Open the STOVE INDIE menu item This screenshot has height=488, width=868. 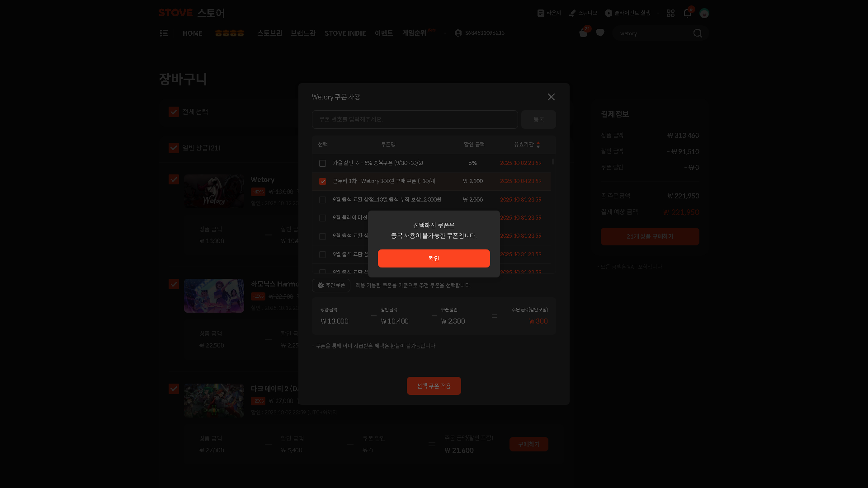[x=345, y=33]
